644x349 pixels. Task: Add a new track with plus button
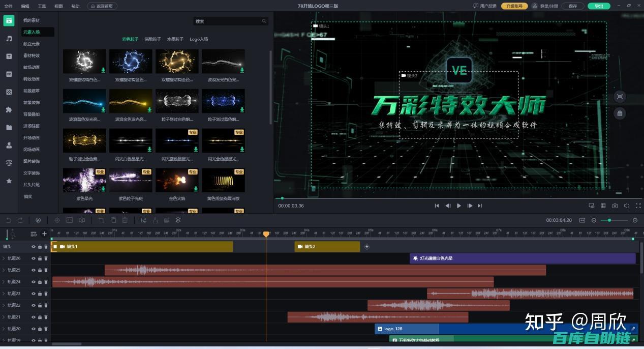44,234
